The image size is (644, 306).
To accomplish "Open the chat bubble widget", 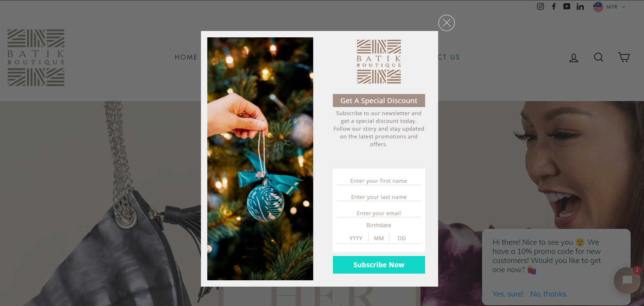I will tap(627, 280).
